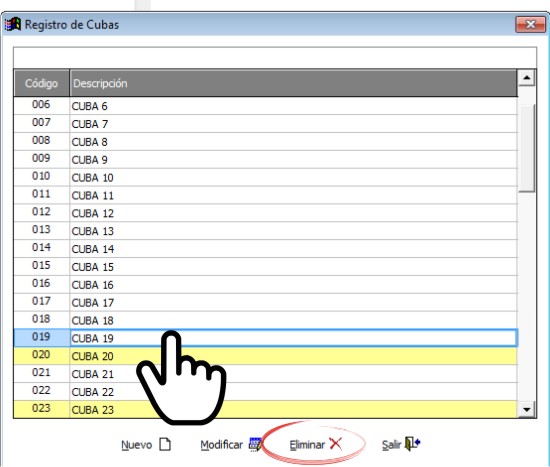Select the row CUBA 22
This screenshot has height=467, width=550.
click(266, 392)
